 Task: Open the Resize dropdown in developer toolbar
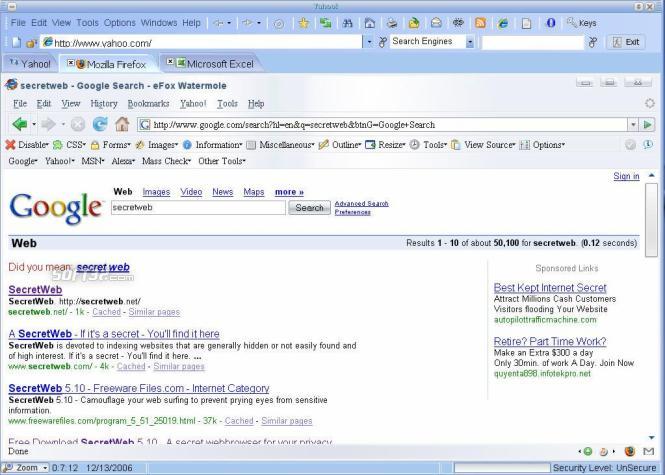(385, 145)
